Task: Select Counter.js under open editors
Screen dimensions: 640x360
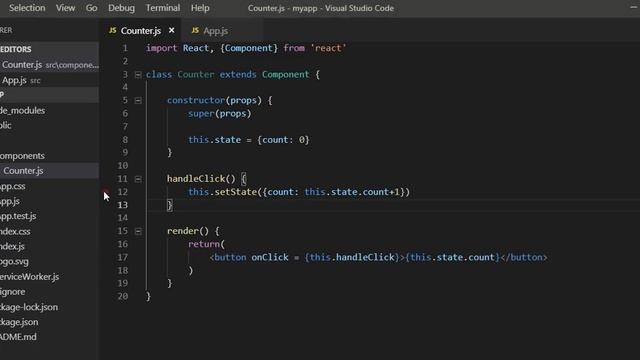Action: coord(49,65)
